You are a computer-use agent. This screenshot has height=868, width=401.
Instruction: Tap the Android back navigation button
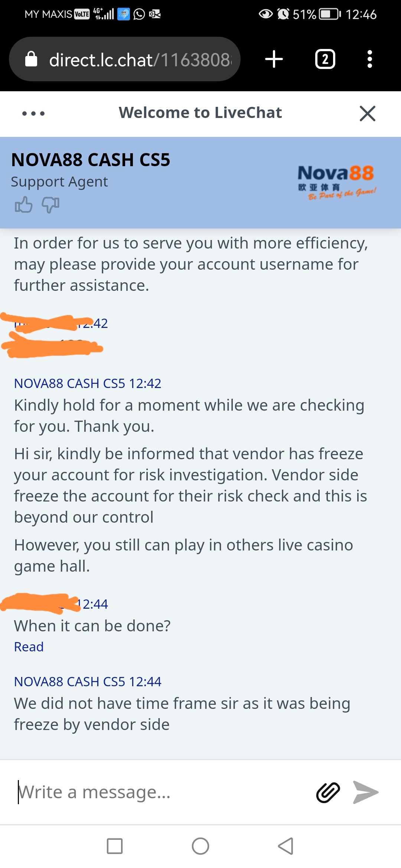click(x=286, y=846)
